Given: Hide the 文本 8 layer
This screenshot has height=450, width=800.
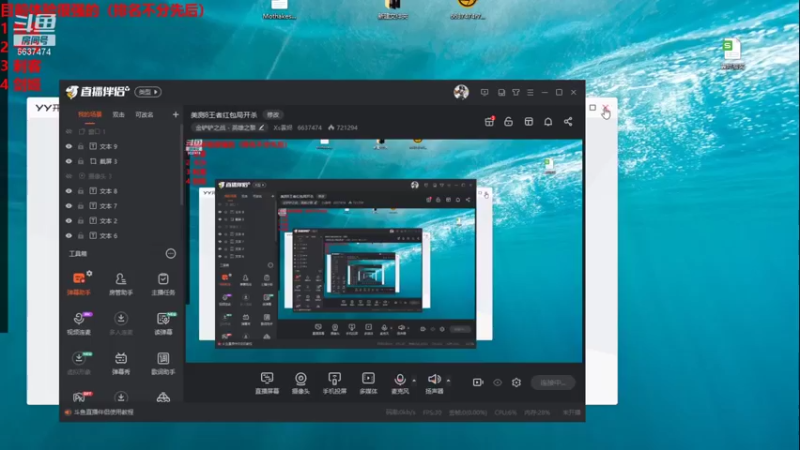Looking at the screenshot, I should [69, 191].
